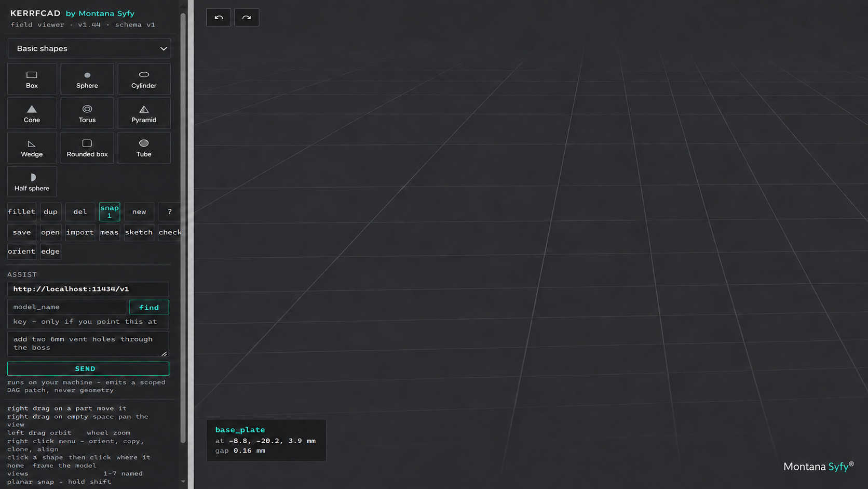Click the dup button

point(50,212)
